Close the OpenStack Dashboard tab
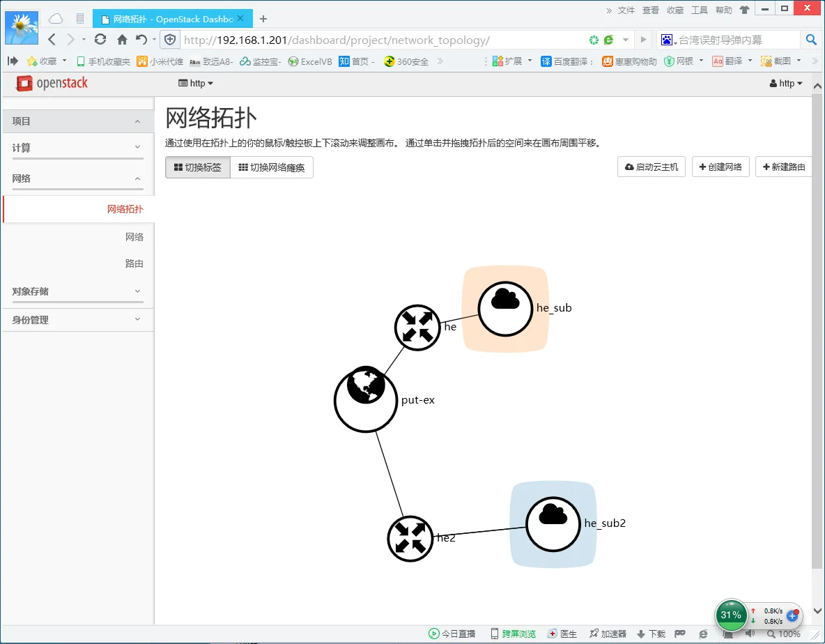Image resolution: width=825 pixels, height=644 pixels. click(240, 18)
